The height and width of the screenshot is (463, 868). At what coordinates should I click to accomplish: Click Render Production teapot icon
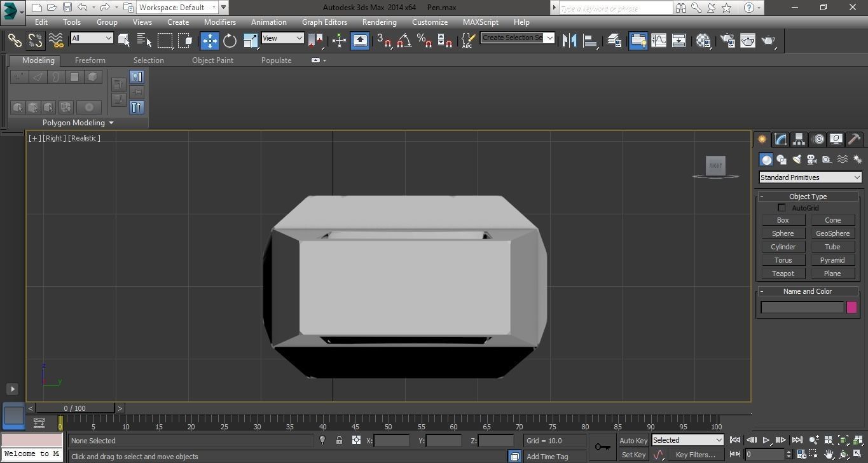[768, 41]
